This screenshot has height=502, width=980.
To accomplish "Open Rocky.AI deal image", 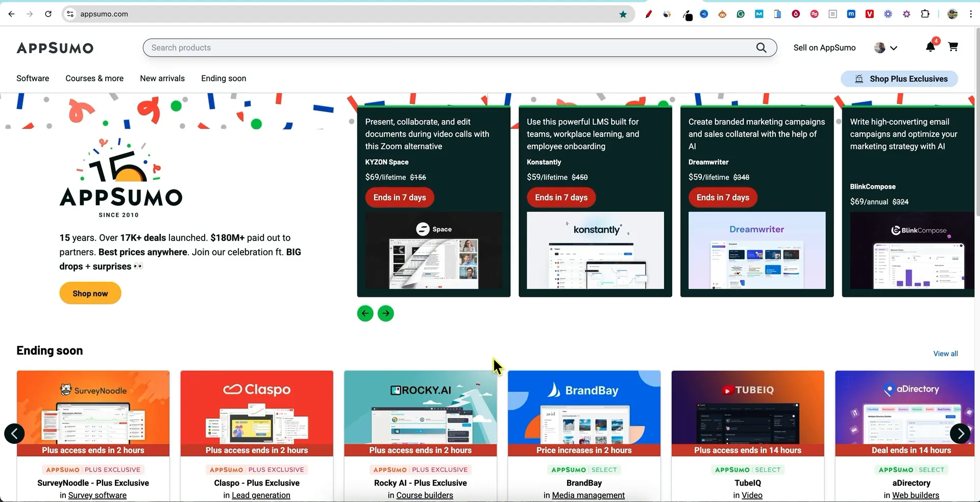I will coord(421,413).
